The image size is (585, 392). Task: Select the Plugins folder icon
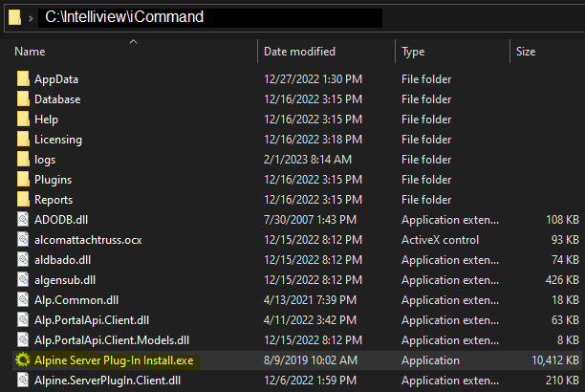(x=23, y=180)
